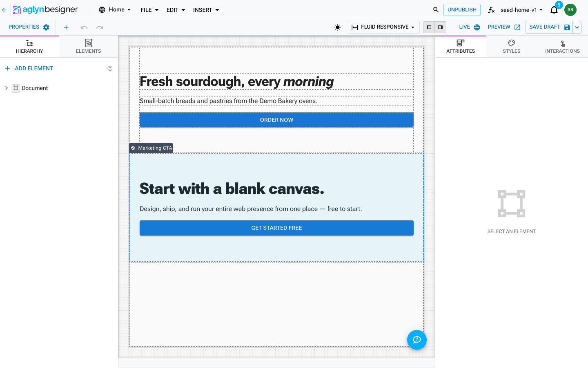Open the SR user avatar menu
This screenshot has height=368, width=588.
coord(570,10)
